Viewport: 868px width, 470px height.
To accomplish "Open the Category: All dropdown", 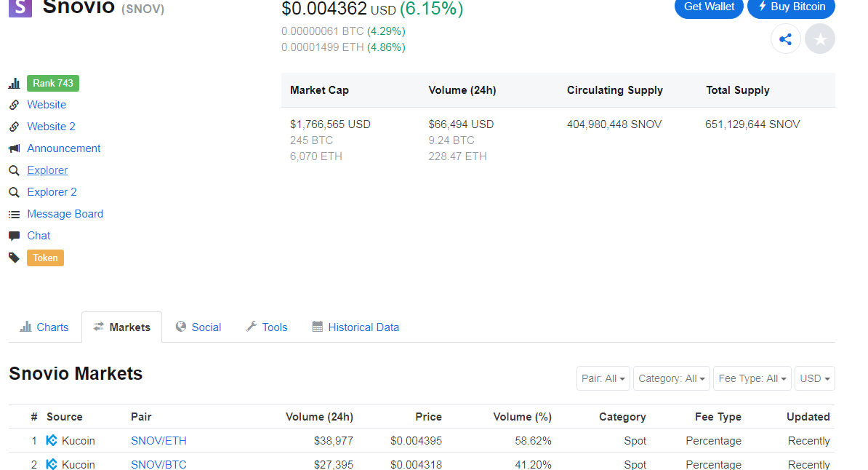I will point(672,378).
